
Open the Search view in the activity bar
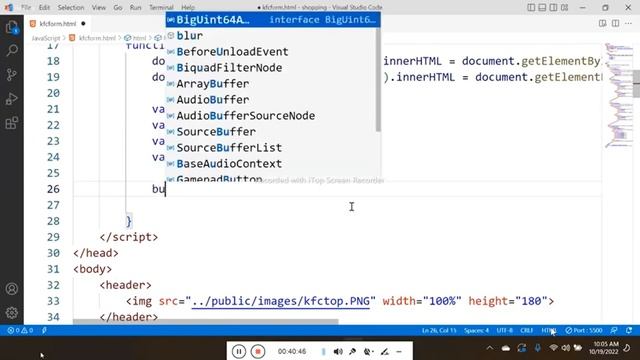coord(12,51)
